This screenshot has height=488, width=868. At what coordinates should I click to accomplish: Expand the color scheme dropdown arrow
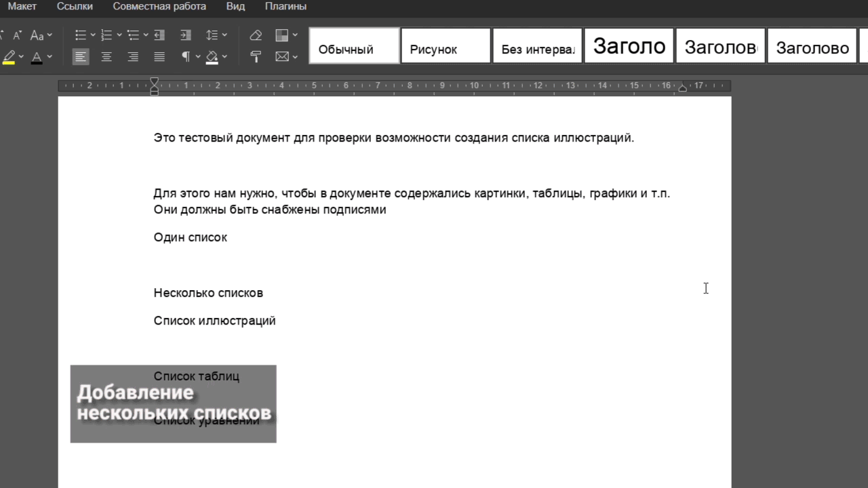point(295,35)
